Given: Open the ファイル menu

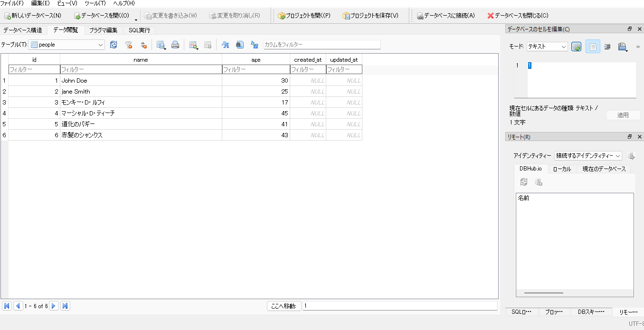Looking at the screenshot, I should 12,3.
